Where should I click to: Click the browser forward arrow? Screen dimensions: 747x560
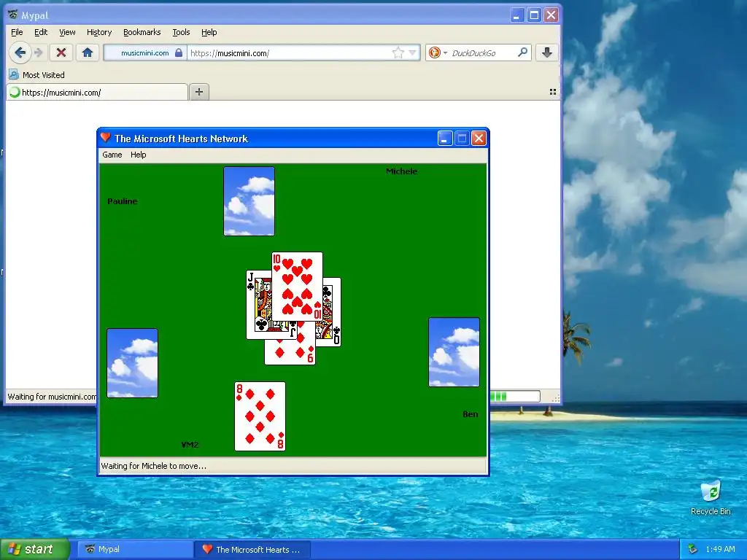39,52
